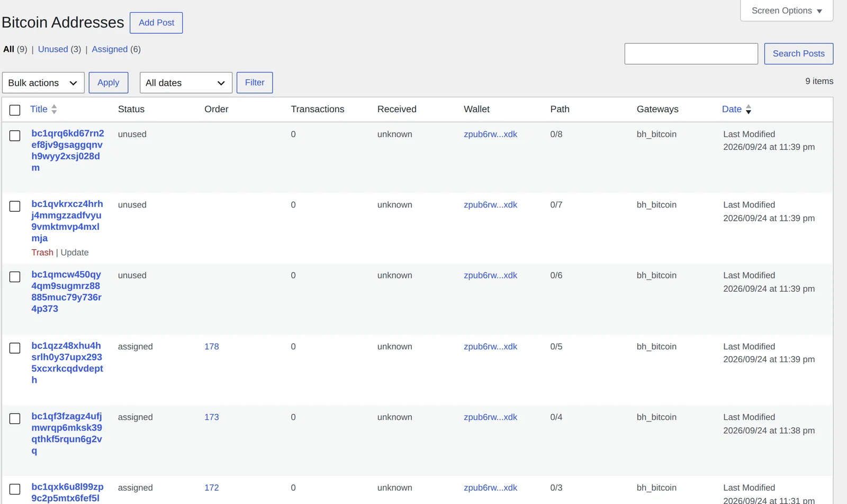
Task: Click the Gateways column header
Action: click(657, 109)
